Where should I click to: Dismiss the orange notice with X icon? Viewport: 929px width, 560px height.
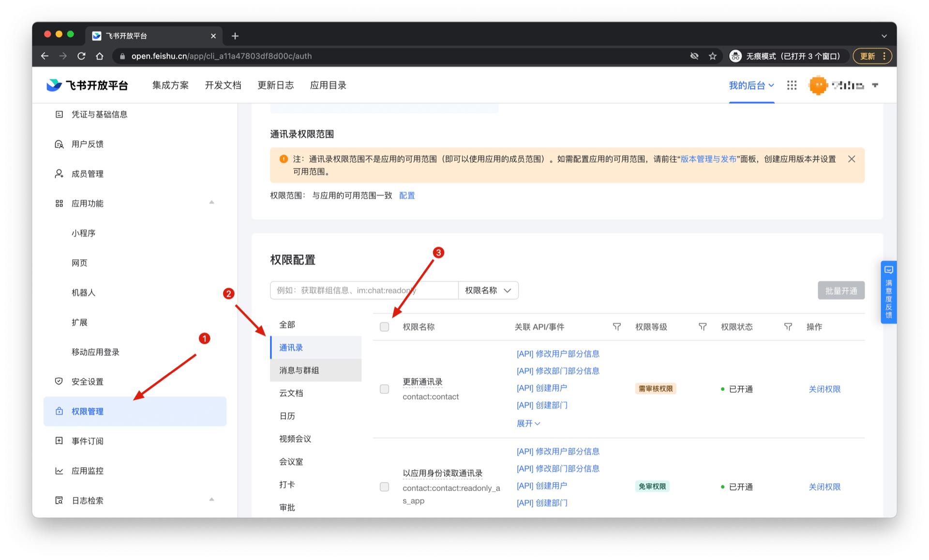852,159
